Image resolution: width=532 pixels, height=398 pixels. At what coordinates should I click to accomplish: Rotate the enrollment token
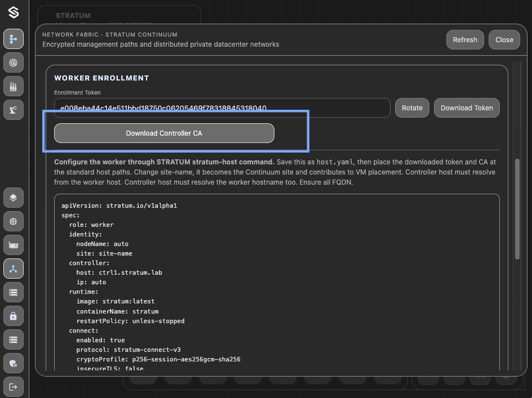(x=412, y=108)
